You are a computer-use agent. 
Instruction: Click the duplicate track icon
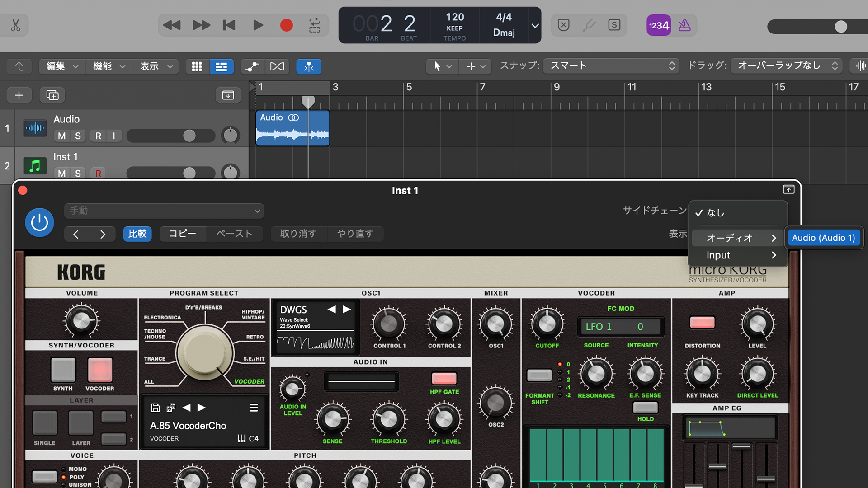[x=52, y=95]
